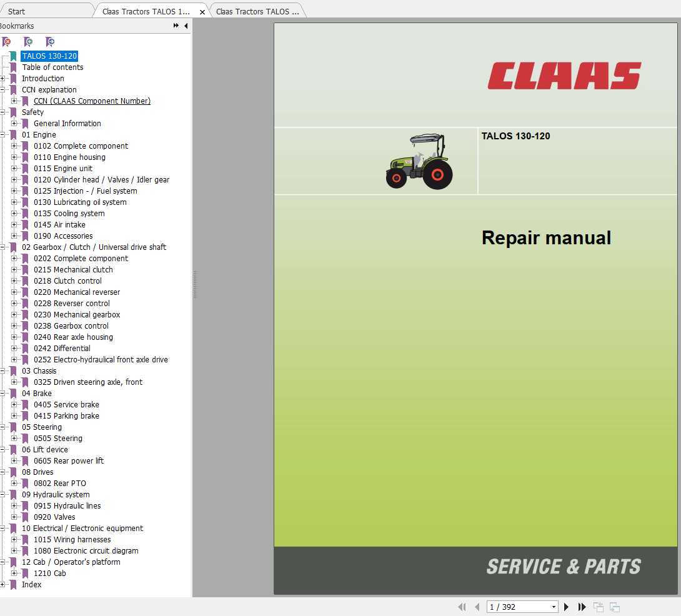Open 0325 Driven steering axle, front

point(88,382)
